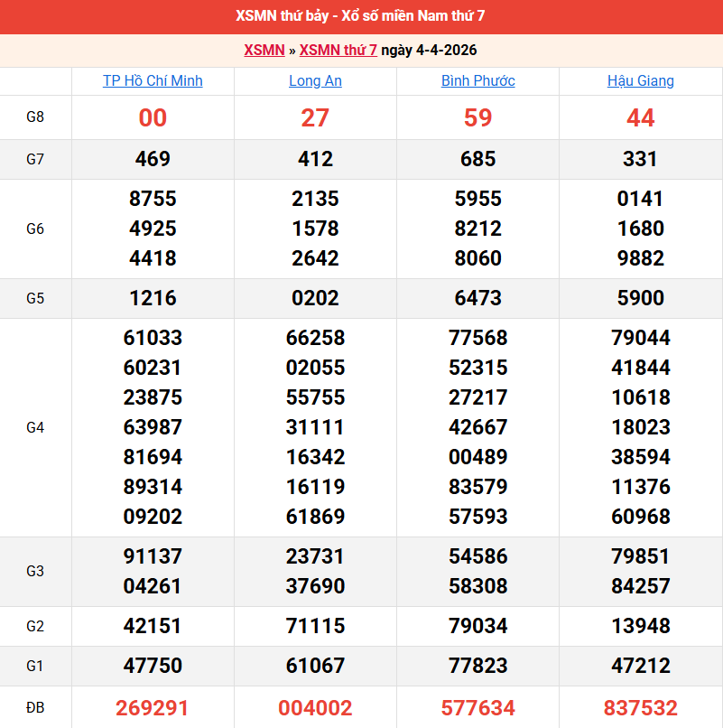This screenshot has height=728, width=723.
Task: Click the G4 row label
Action: point(35,427)
